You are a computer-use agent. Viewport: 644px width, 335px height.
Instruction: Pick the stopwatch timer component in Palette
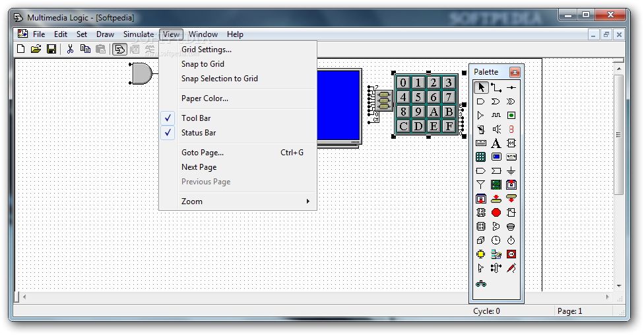coord(511,241)
